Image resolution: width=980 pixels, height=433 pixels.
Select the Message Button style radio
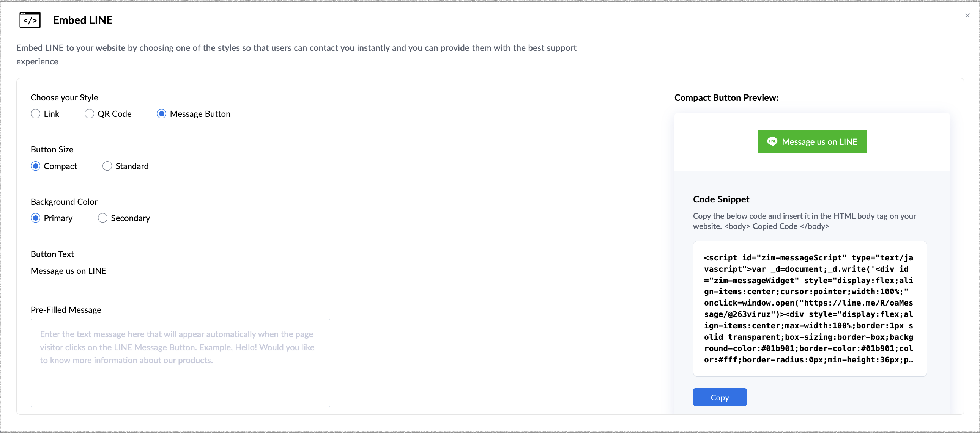tap(162, 114)
